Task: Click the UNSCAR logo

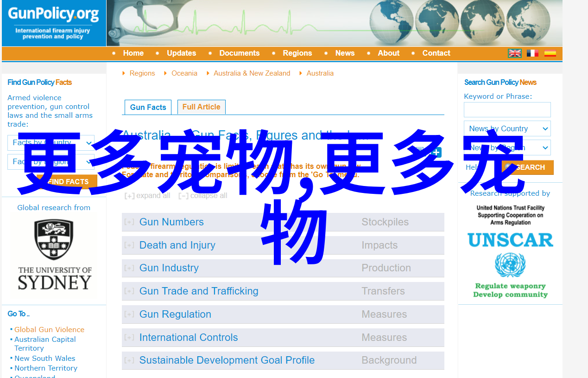Action: coord(510,240)
